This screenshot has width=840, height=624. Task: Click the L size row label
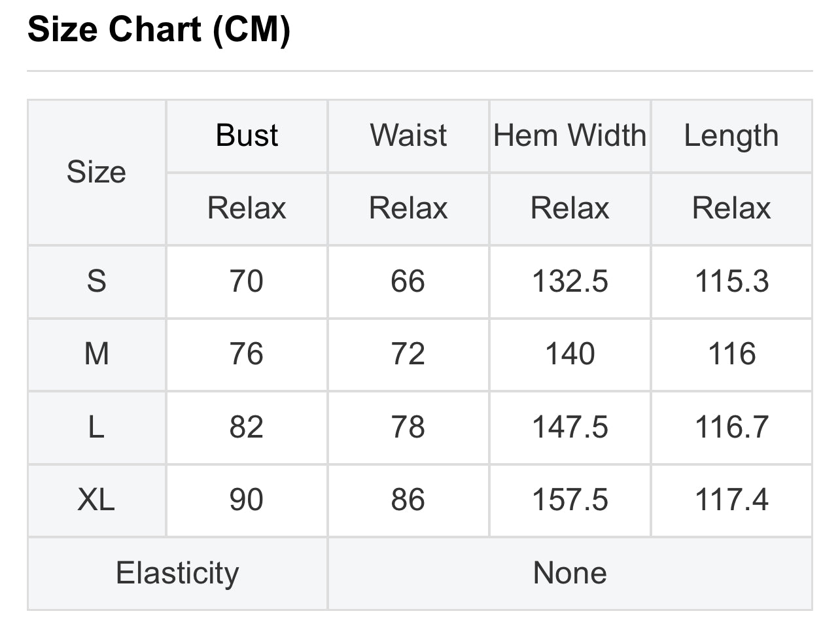[x=96, y=428]
